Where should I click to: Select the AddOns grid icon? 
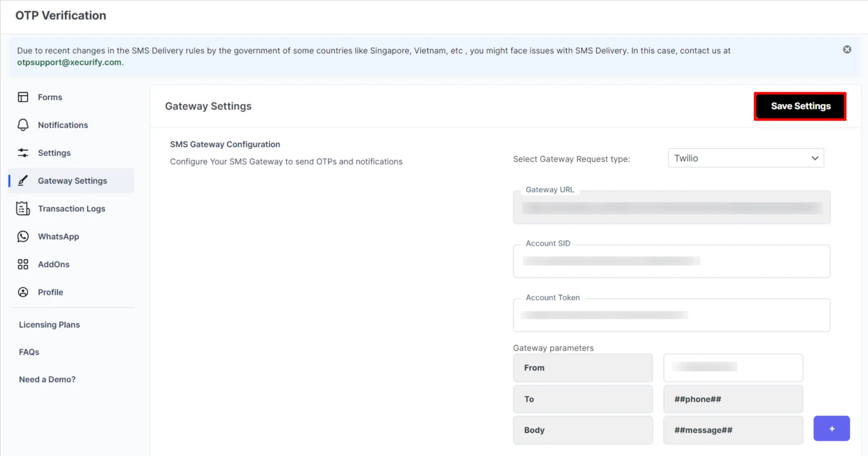click(x=23, y=264)
